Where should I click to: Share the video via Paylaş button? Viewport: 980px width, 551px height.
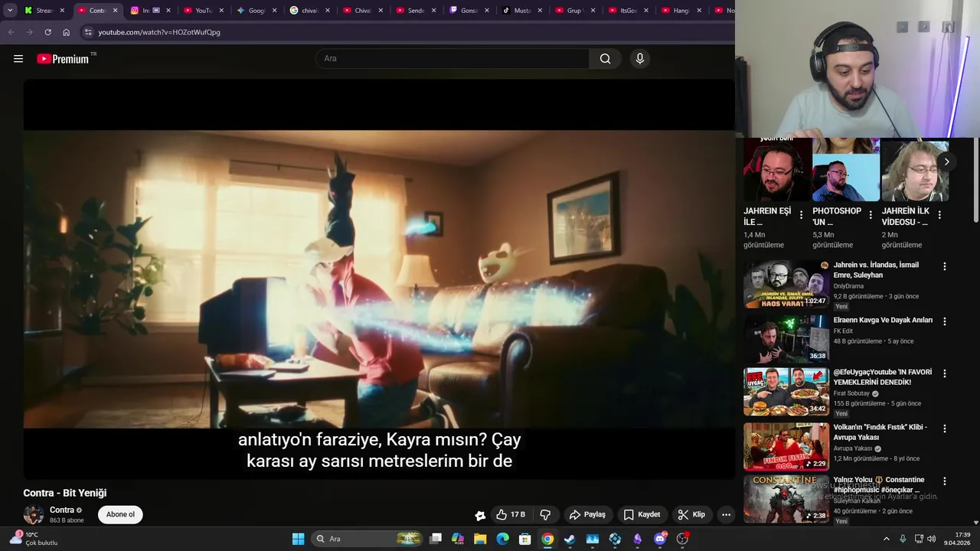[587, 514]
